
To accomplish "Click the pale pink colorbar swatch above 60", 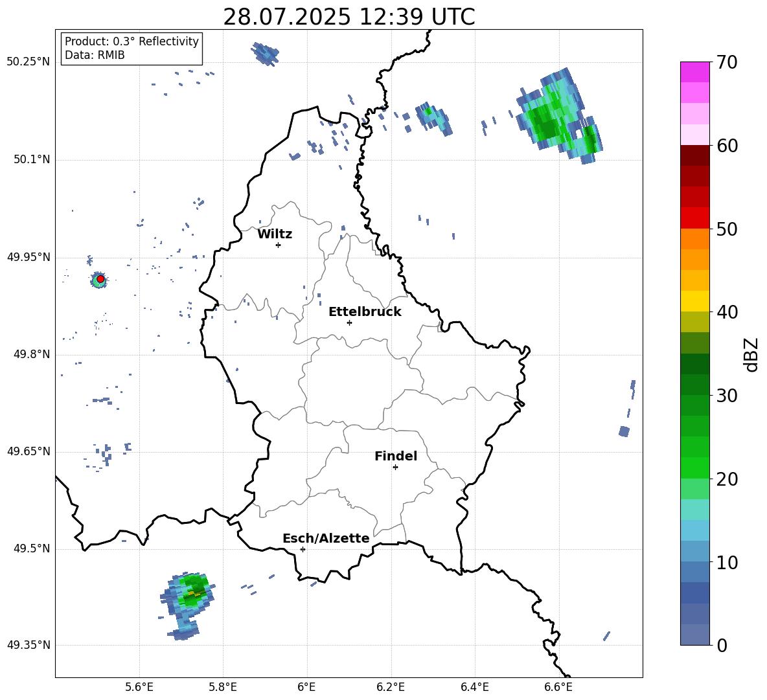I will [694, 135].
